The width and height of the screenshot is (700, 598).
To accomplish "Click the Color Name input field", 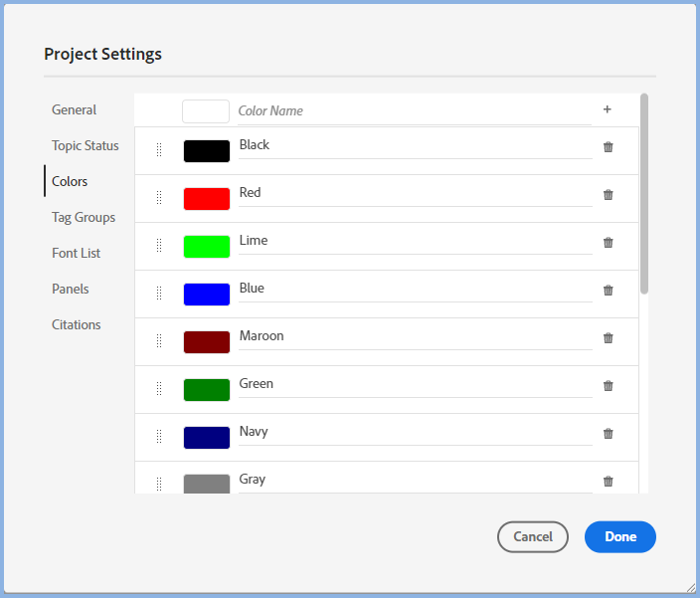I will (x=413, y=111).
